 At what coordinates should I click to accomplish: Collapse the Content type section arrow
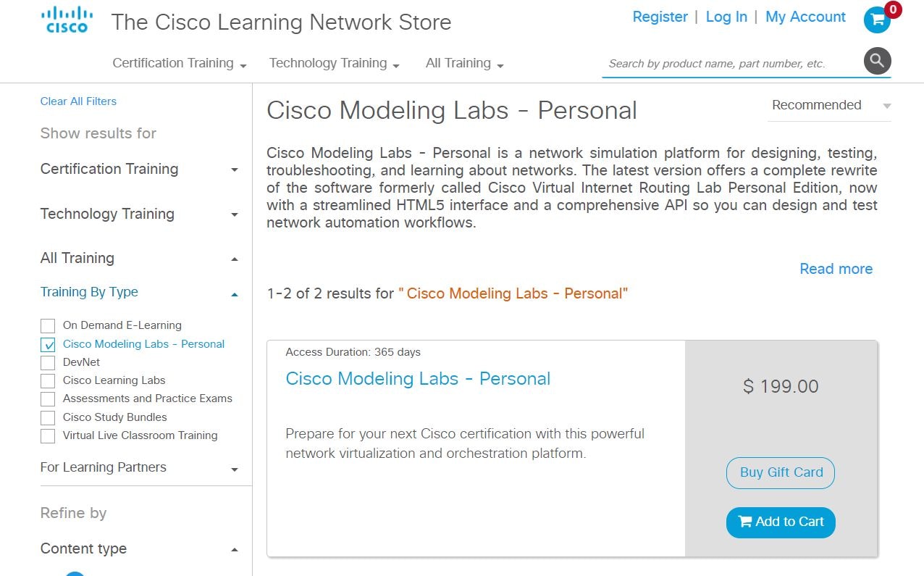coord(234,550)
